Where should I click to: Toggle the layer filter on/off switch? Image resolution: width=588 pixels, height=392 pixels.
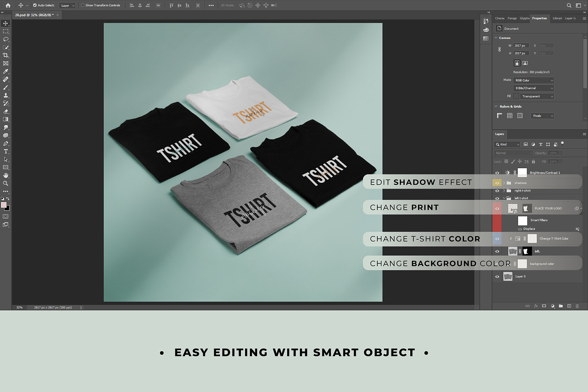(563, 144)
